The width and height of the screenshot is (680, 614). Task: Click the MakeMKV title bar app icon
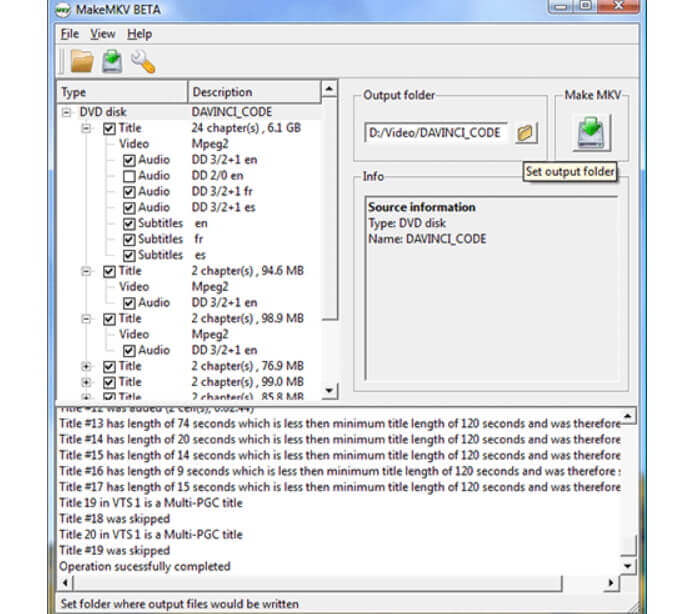(x=63, y=10)
